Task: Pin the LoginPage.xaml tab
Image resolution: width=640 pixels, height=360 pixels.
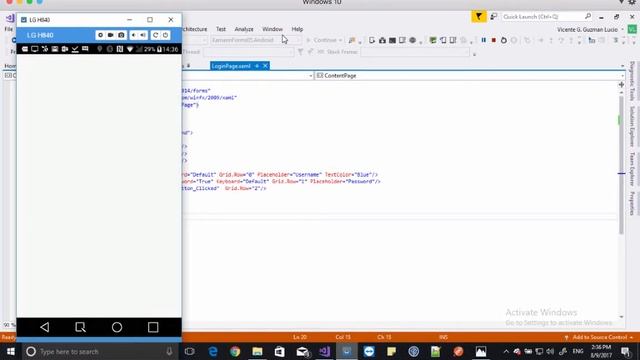Action: click(257, 66)
